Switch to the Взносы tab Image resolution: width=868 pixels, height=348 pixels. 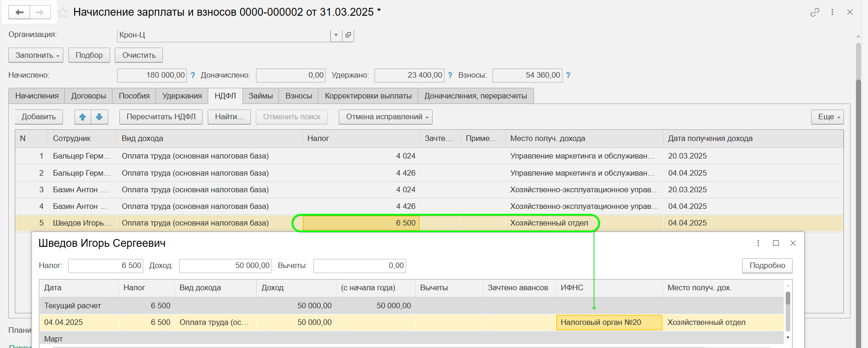[x=299, y=96]
